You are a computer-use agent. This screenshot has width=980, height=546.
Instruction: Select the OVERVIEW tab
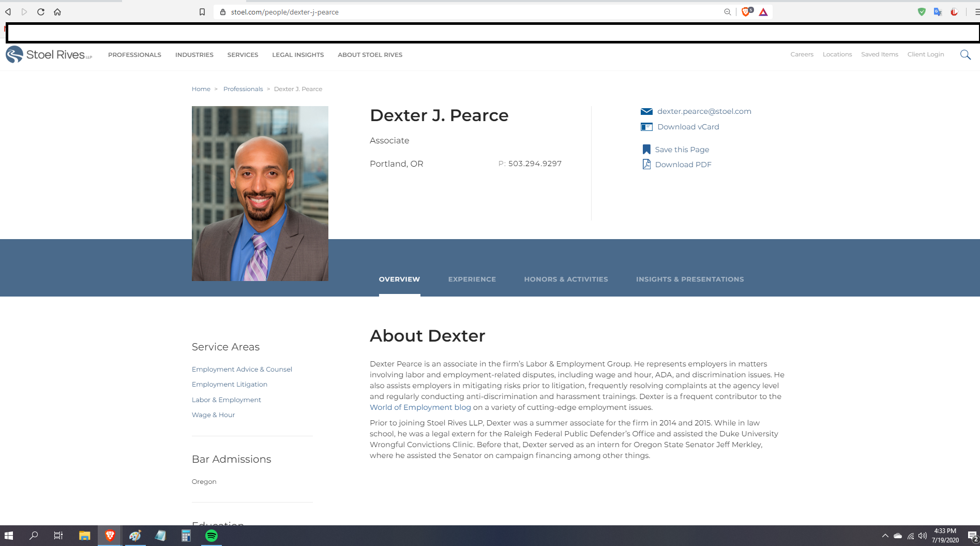coord(399,279)
